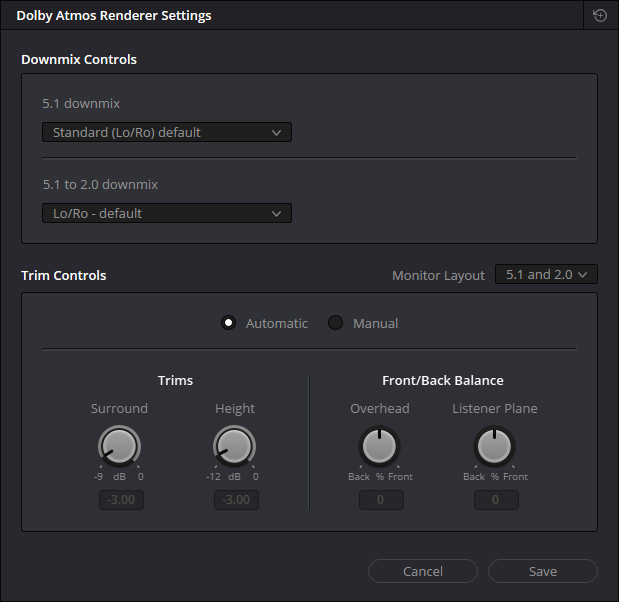Select the Automatic trim radio button
Viewport: 619px width, 602px height.
click(x=228, y=323)
